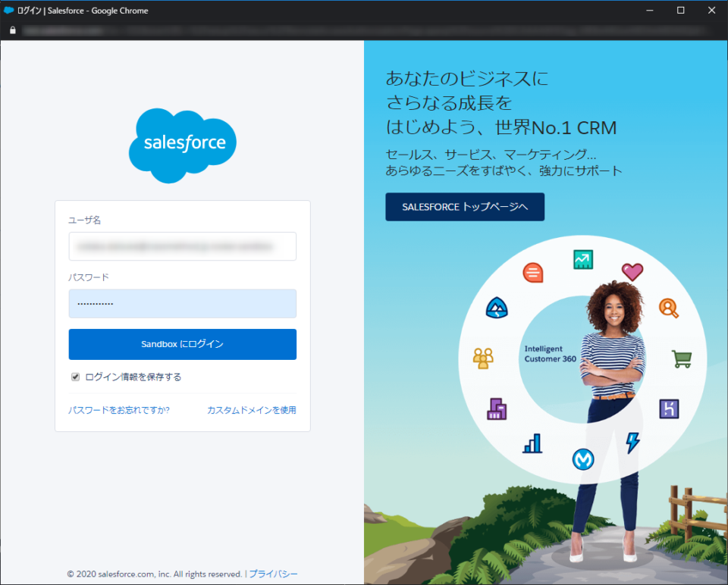Click the Salesforce favicon in title bar
Image resolution: width=728 pixels, height=585 pixels.
pyautogui.click(x=8, y=10)
